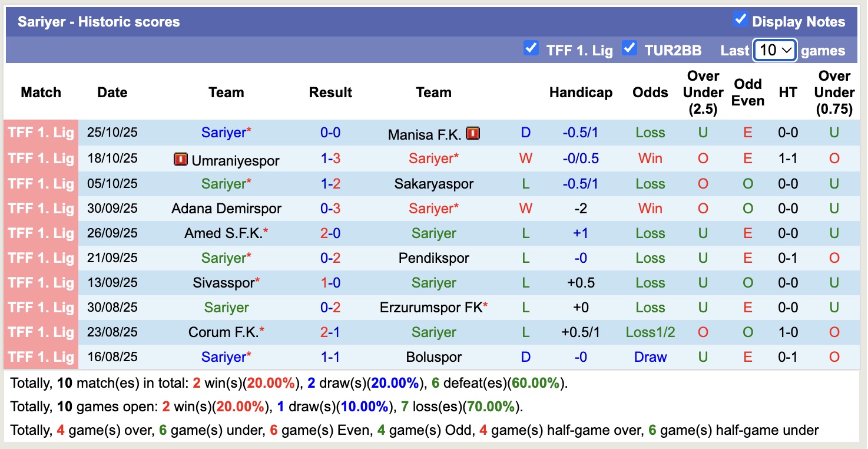Click the red card icon beside Umraniyespor
Image resolution: width=868 pixels, height=449 pixels.
coord(181,159)
